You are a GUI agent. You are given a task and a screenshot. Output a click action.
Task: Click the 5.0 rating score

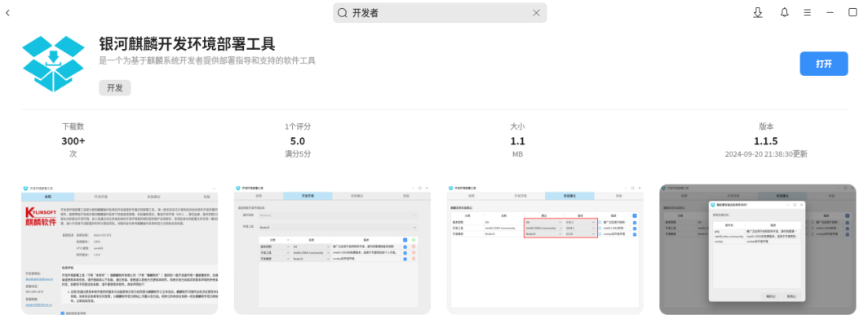coord(298,140)
